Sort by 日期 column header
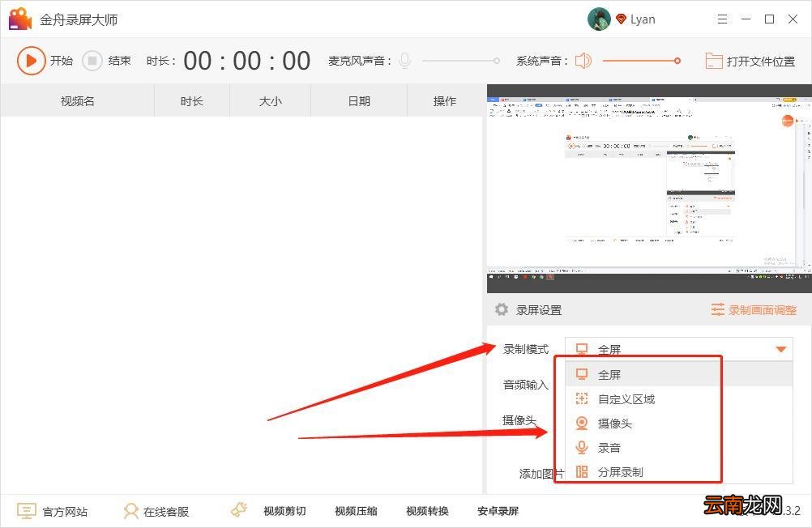The height and width of the screenshot is (528, 812). pyautogui.click(x=359, y=101)
